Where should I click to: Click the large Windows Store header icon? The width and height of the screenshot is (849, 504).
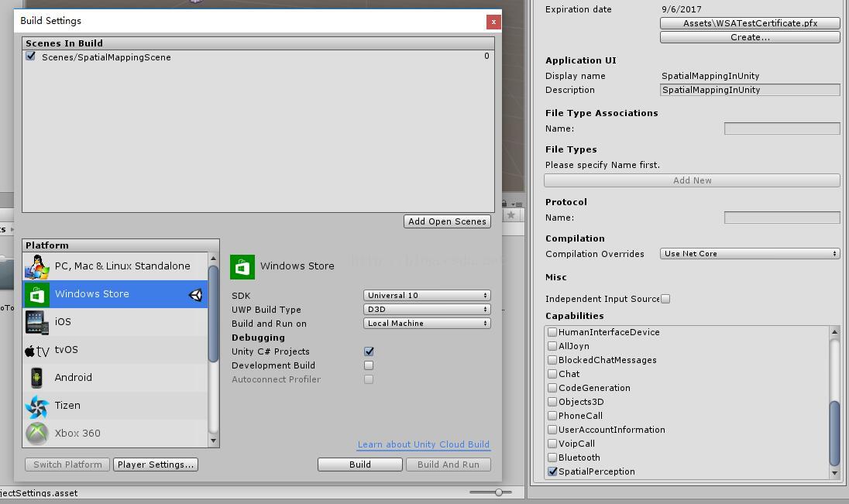(x=242, y=267)
